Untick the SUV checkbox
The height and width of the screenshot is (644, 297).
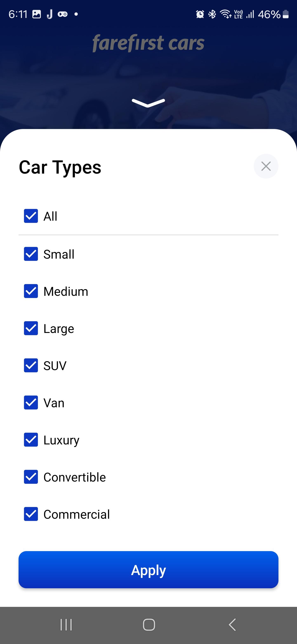click(31, 366)
